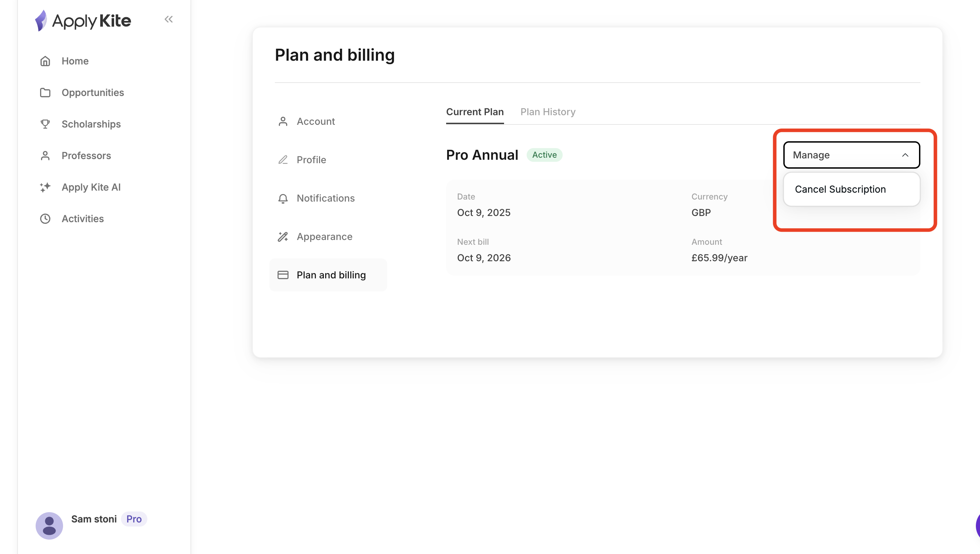The width and height of the screenshot is (980, 554).
Task: Click the Home house icon
Action: tap(45, 61)
